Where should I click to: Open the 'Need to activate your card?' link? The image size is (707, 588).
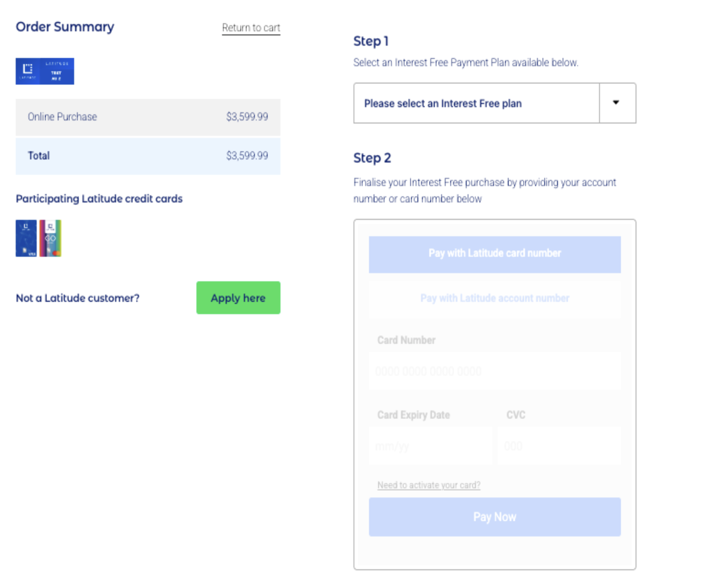428,485
